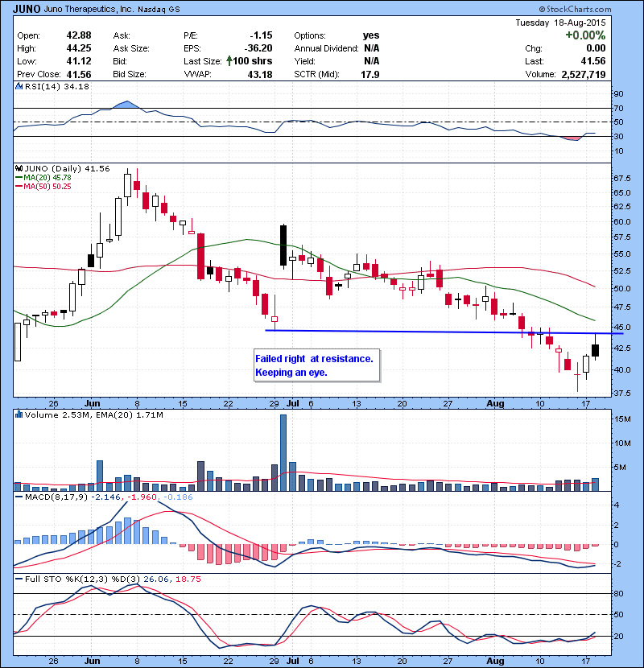Click the Aug label on price axis
644x668 pixels.
[x=495, y=403]
